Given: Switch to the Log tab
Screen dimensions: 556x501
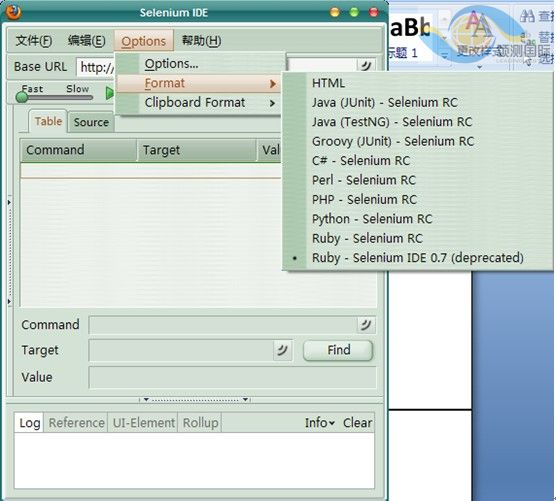Looking at the screenshot, I should click(29, 423).
